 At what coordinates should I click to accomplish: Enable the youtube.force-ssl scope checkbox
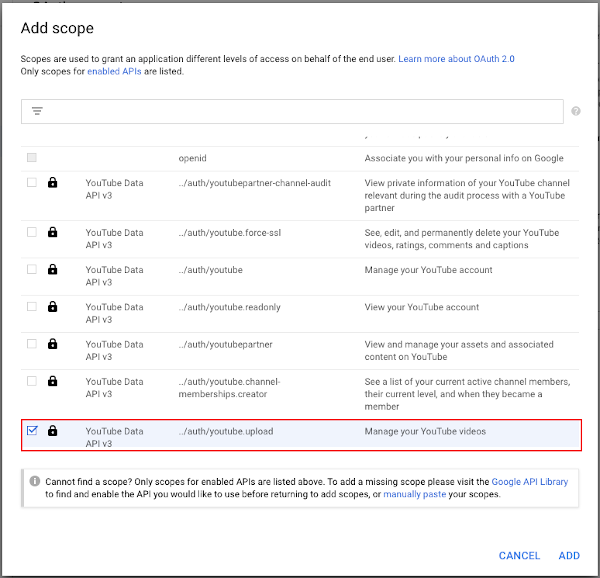[32, 232]
